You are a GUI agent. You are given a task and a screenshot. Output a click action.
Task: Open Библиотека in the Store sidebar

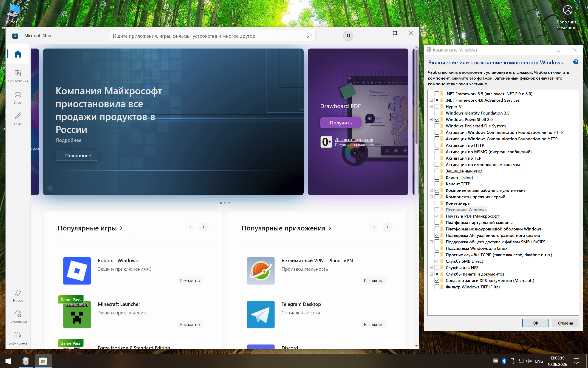pyautogui.click(x=18, y=339)
